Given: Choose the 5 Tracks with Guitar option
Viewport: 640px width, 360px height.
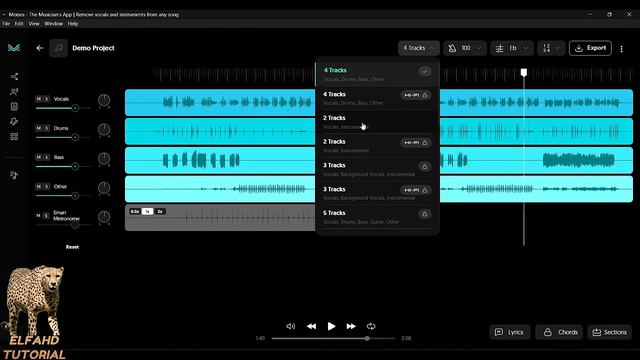Looking at the screenshot, I should (377, 217).
